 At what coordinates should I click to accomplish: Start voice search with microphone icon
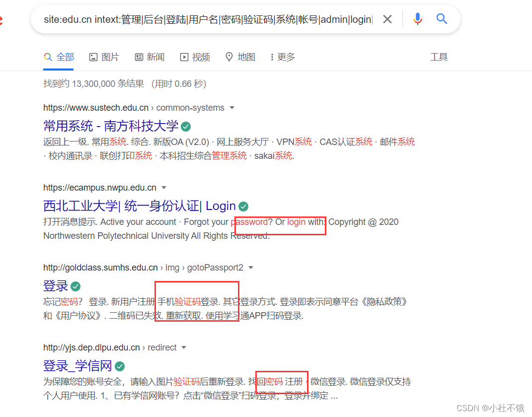click(418, 19)
